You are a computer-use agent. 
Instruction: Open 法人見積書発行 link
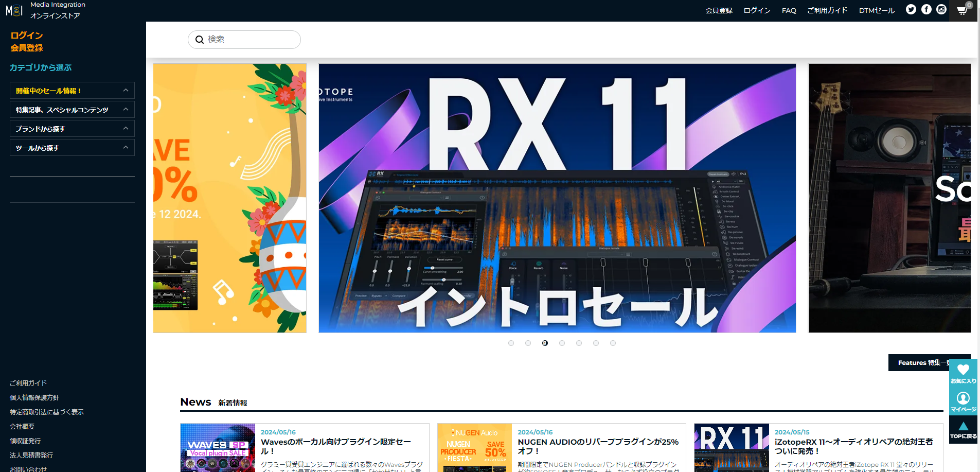pyautogui.click(x=31, y=455)
